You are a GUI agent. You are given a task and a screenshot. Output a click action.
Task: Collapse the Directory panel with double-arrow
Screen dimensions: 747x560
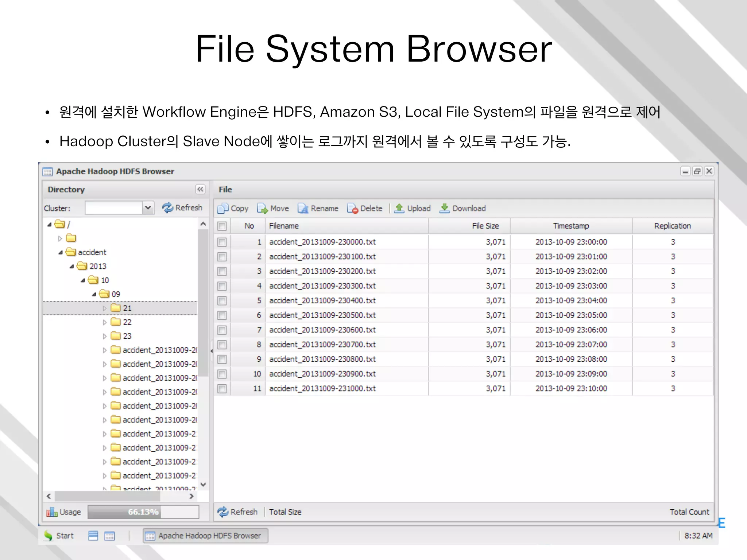[200, 189]
